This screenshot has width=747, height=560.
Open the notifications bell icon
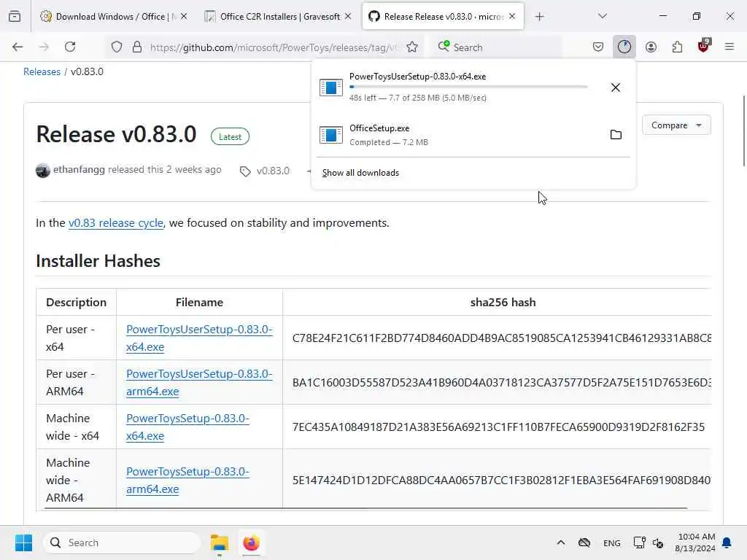coord(727,542)
